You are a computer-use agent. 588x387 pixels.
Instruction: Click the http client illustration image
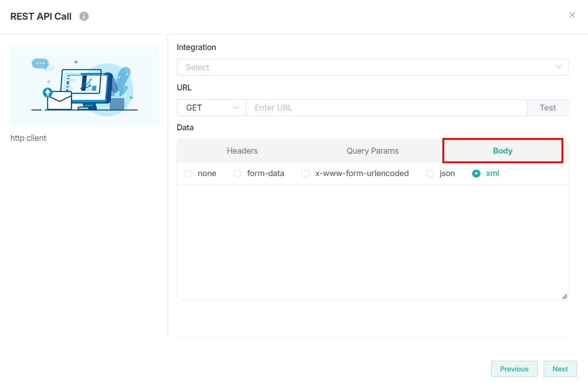84,86
